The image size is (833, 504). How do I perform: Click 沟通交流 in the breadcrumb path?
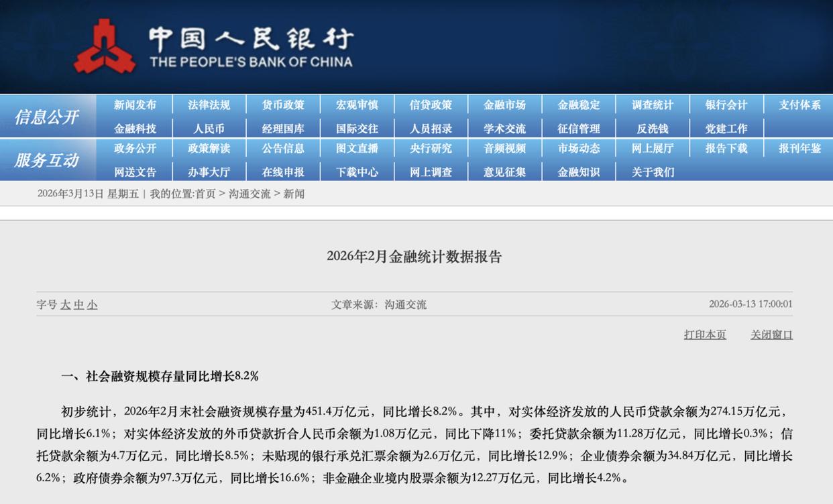(x=249, y=194)
